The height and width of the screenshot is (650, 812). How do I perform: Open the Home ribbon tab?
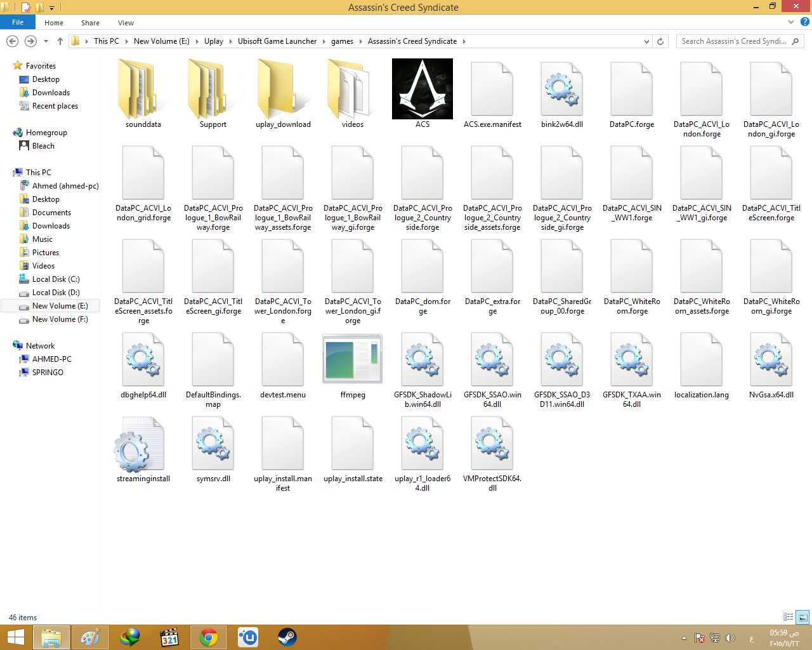pyautogui.click(x=54, y=23)
